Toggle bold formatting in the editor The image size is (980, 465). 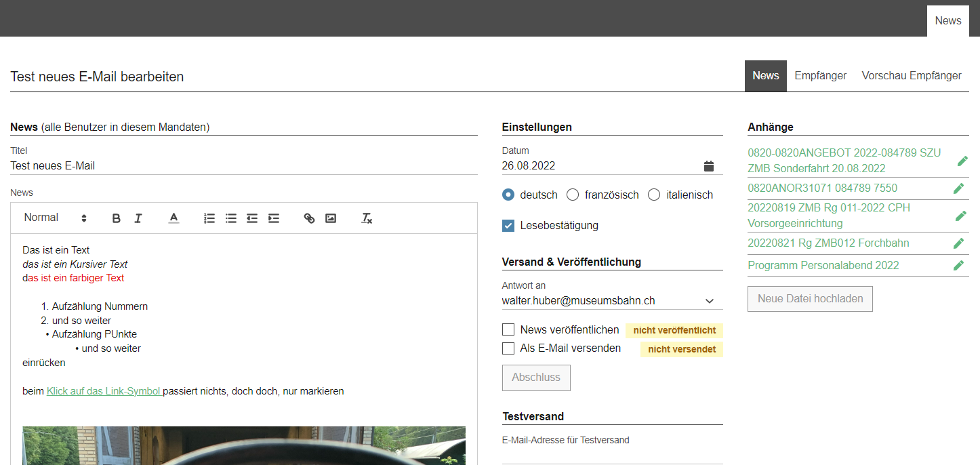click(116, 218)
